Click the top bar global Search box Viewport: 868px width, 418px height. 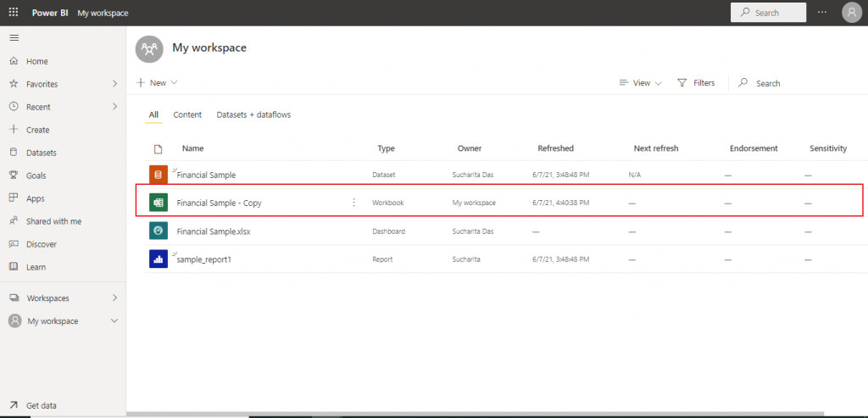point(768,13)
